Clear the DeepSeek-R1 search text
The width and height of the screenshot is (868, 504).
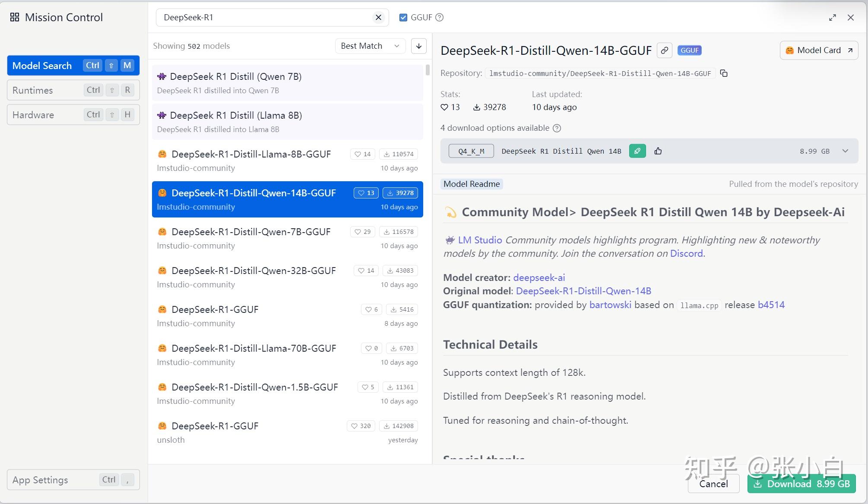click(378, 17)
